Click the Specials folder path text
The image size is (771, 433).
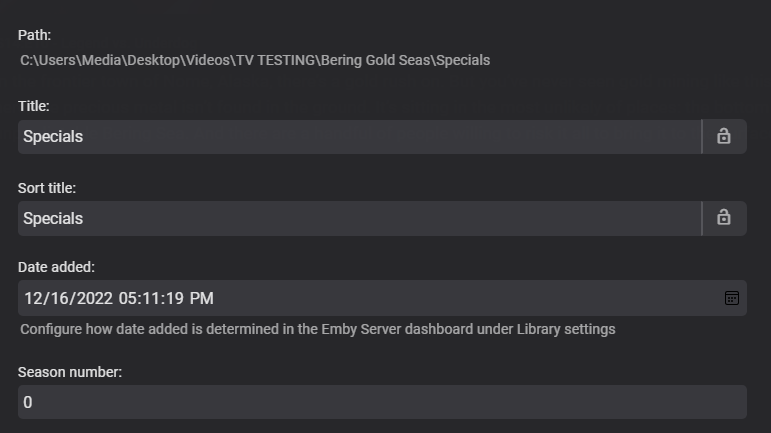pyautogui.click(x=462, y=60)
